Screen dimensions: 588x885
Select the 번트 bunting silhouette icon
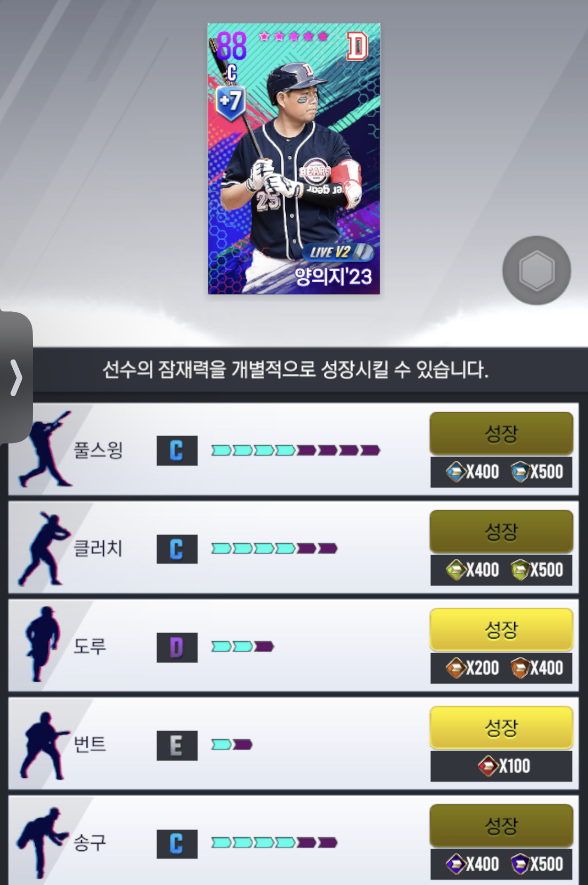(x=44, y=745)
